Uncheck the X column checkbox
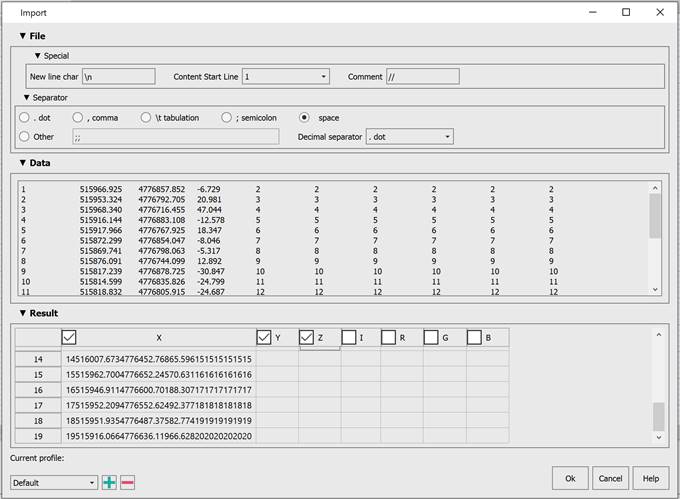This screenshot has height=499, width=680. pos(69,337)
